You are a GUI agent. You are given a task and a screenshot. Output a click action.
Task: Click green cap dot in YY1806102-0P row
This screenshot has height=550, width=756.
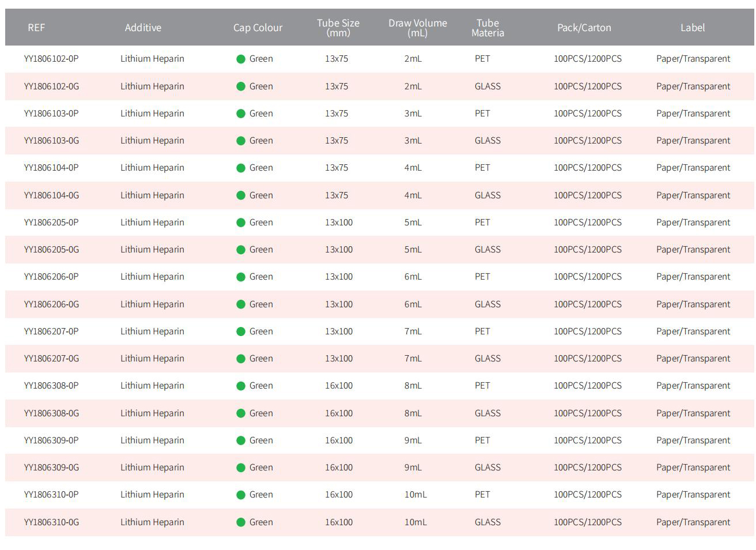(x=241, y=59)
